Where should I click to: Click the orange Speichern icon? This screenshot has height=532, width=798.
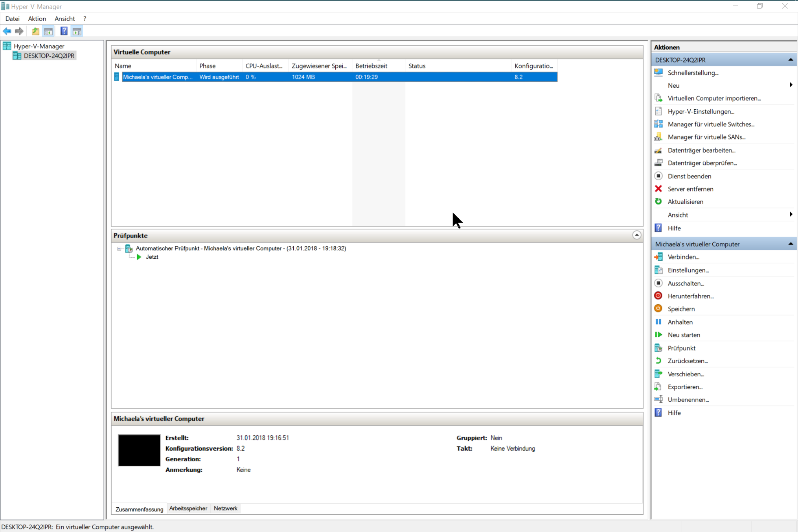click(658, 309)
